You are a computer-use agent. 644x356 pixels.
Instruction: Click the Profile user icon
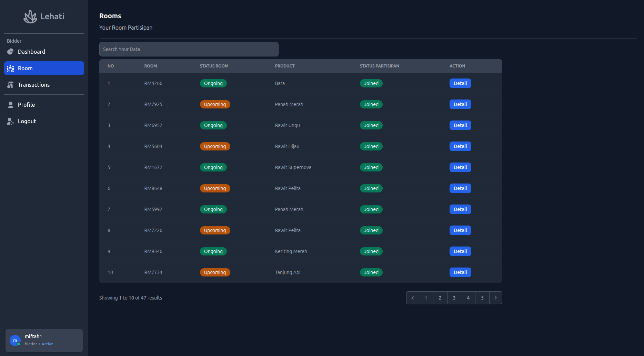[x=10, y=105]
